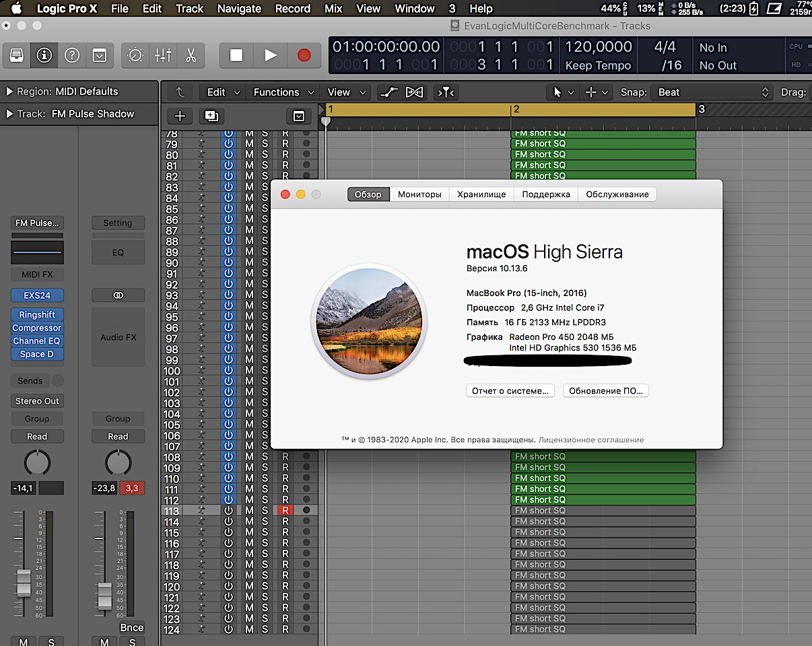This screenshot has width=812, height=646.
Task: Open the Mix menu in menu bar
Action: coord(333,9)
